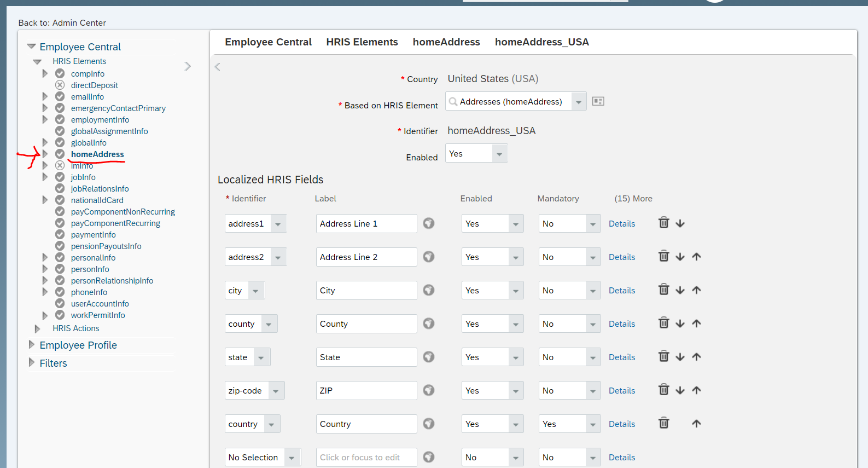Move address1 row down

point(680,223)
